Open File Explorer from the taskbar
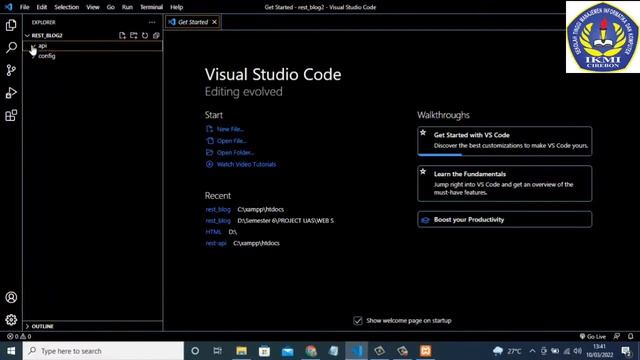This screenshot has width=640, height=360. pos(241,351)
